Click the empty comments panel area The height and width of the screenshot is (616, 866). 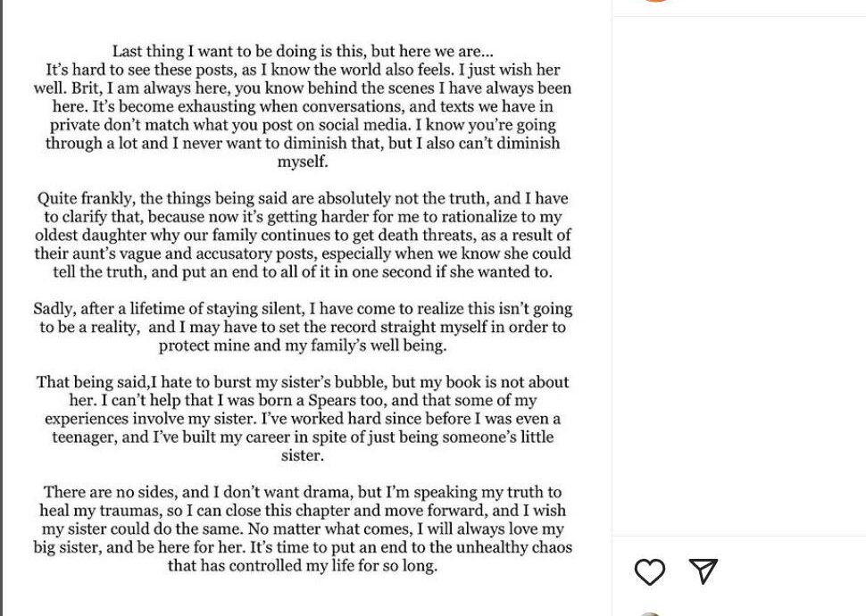[739, 276]
